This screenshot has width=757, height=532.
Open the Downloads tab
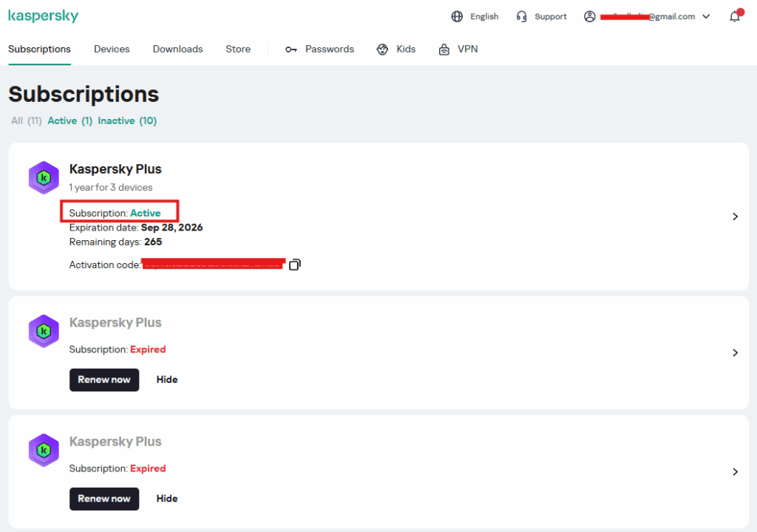coord(177,49)
